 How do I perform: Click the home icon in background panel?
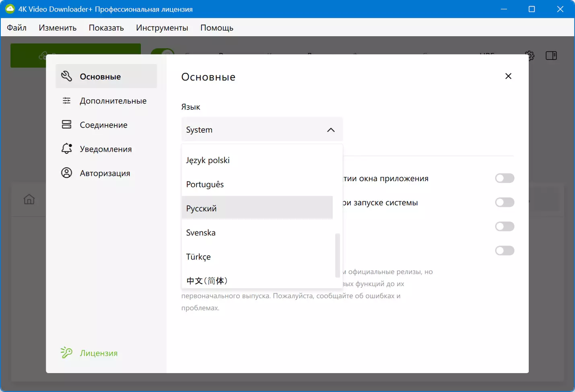point(29,199)
